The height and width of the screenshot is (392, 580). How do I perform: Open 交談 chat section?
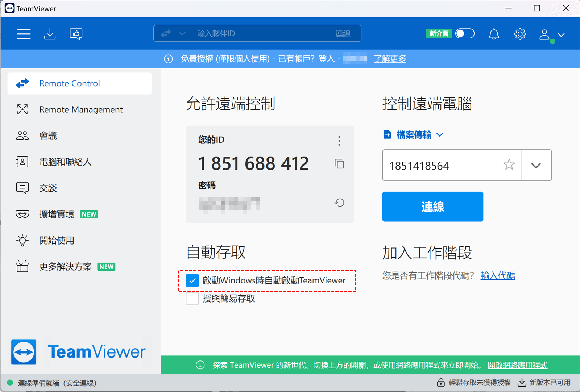point(80,188)
